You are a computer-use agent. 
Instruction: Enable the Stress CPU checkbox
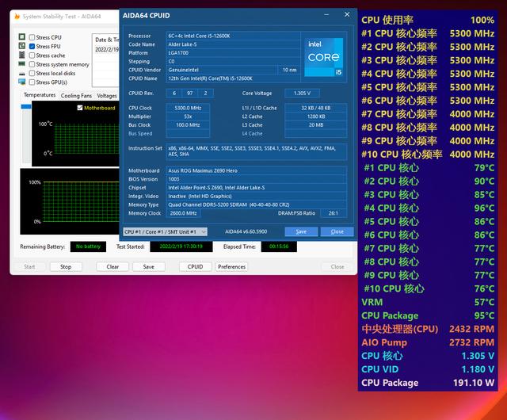tap(32, 37)
